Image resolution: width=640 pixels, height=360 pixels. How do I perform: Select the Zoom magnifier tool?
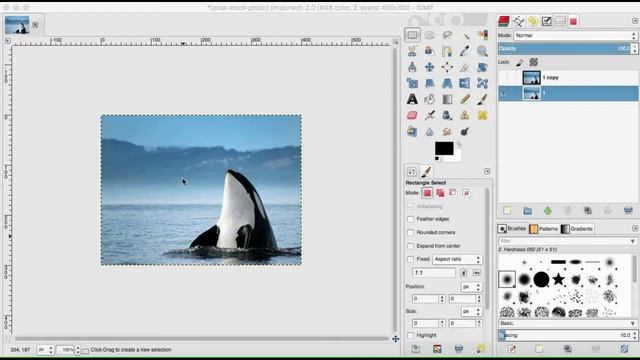(482, 51)
